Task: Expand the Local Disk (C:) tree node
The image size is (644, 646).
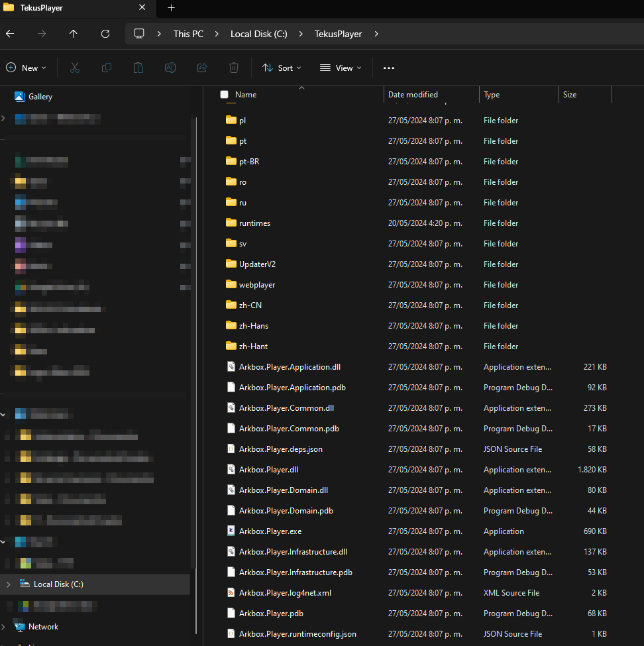Action: coord(8,584)
